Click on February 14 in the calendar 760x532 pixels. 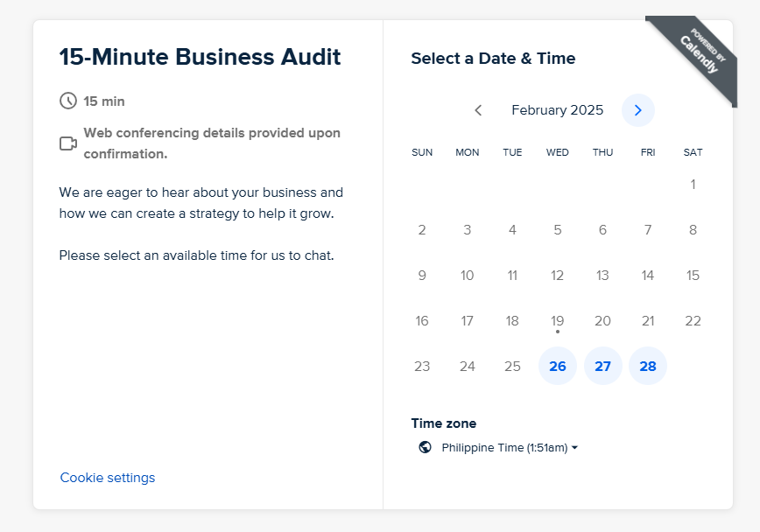coord(648,276)
